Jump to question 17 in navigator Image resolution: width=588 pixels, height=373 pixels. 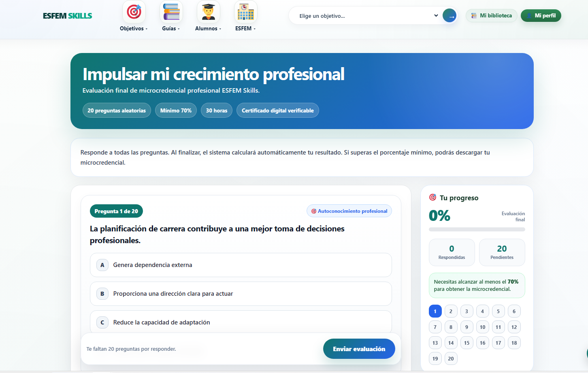coord(499,343)
